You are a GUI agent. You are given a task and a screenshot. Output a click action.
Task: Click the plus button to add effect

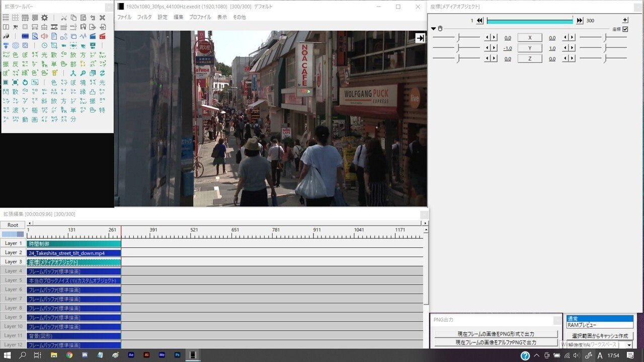click(625, 20)
